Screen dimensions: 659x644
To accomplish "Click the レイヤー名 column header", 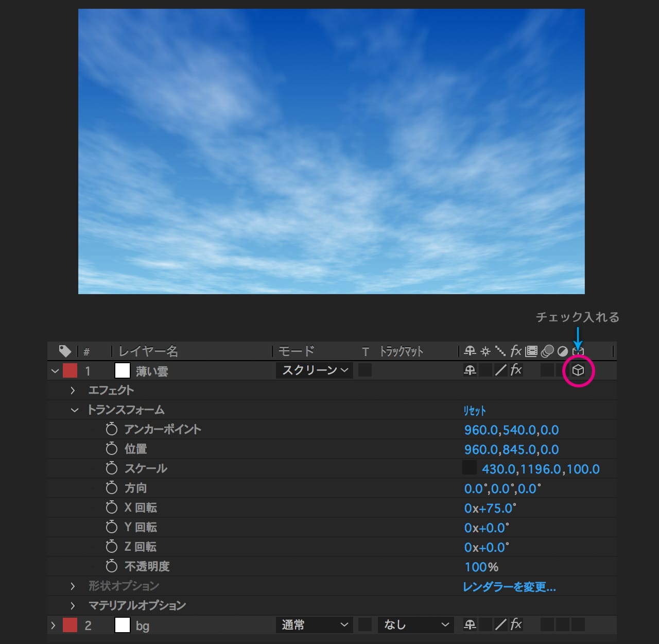I will [x=148, y=351].
